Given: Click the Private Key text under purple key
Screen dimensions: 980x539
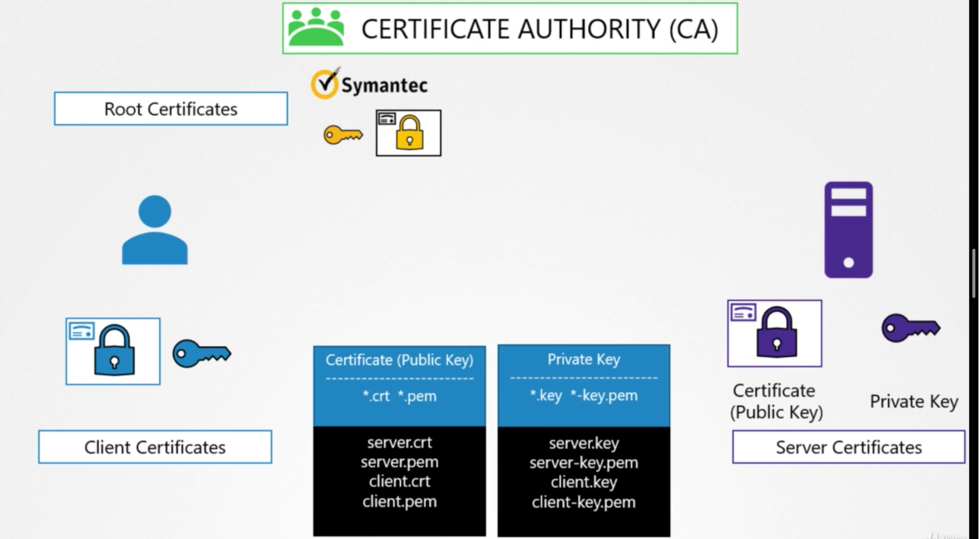Looking at the screenshot, I should pyautogui.click(x=914, y=402).
